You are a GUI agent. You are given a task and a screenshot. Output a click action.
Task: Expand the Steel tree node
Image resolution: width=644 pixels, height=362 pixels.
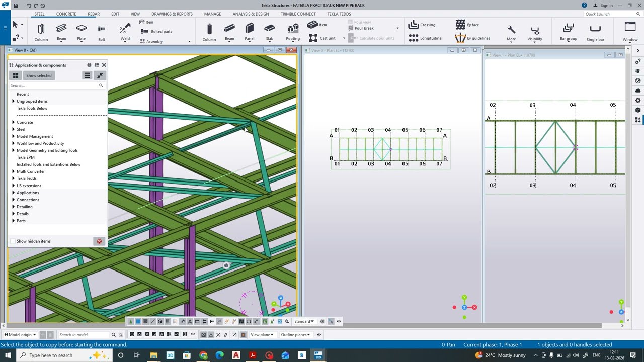(13, 129)
